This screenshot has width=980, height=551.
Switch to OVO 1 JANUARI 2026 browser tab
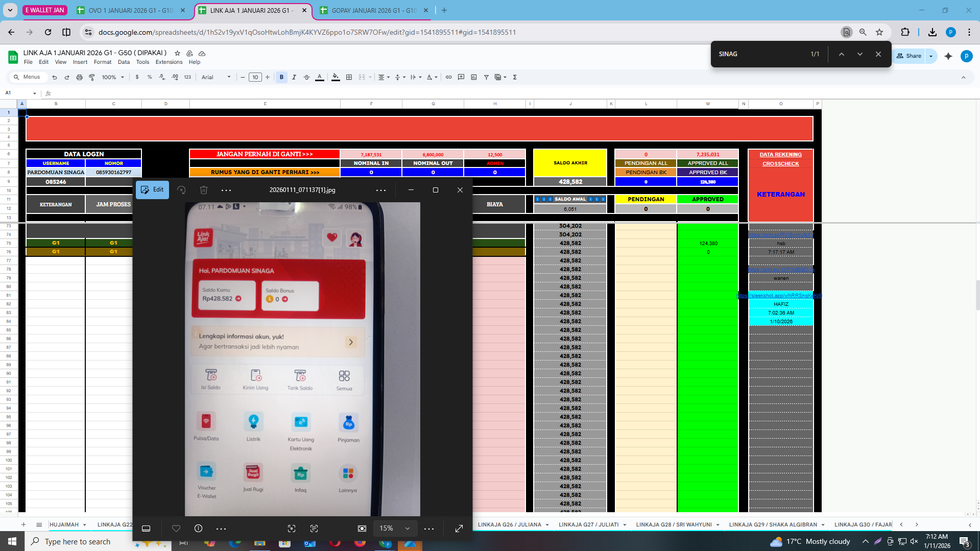(131, 10)
